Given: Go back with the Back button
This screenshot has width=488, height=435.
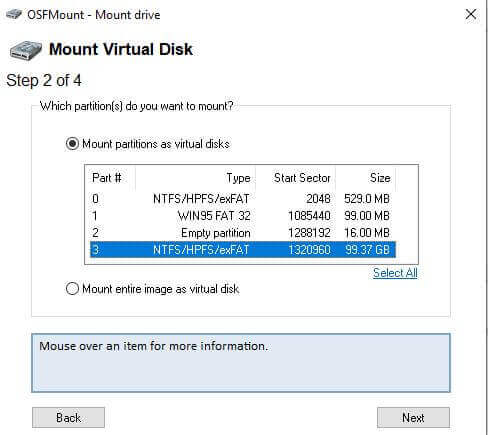Looking at the screenshot, I should tap(68, 417).
